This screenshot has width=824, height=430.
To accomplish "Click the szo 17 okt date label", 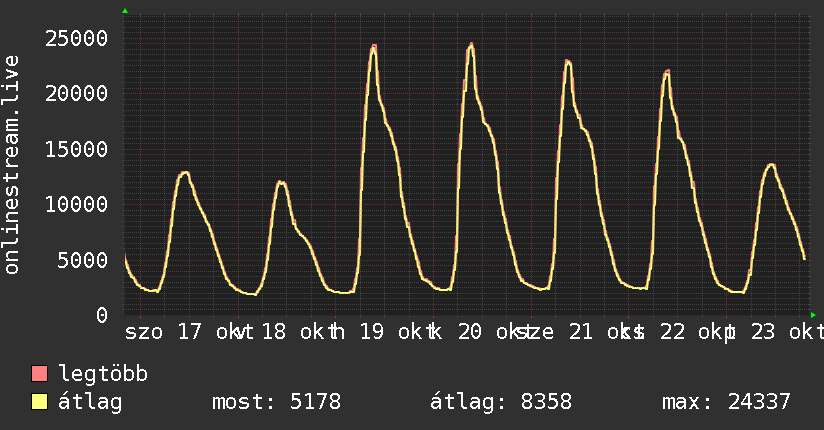I will tap(183, 332).
